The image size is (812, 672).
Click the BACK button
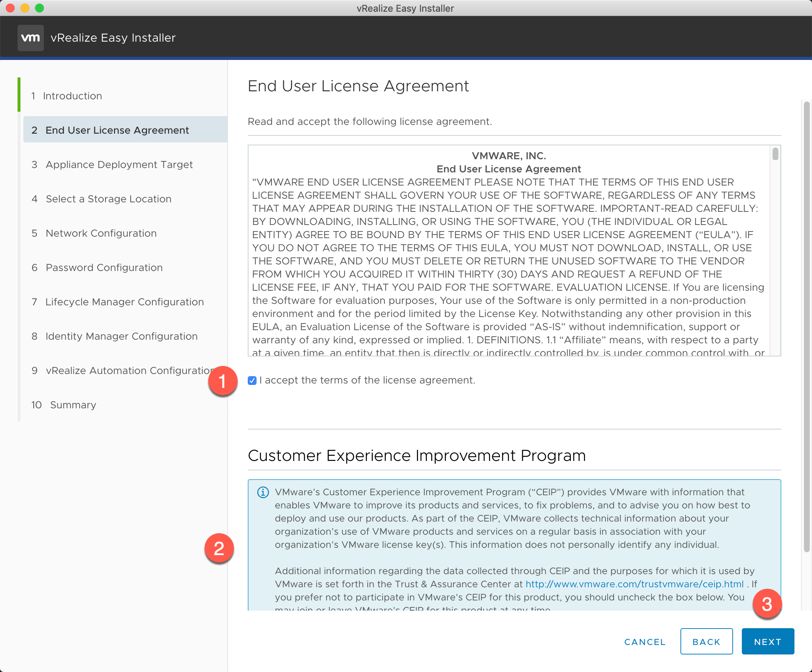(x=706, y=641)
